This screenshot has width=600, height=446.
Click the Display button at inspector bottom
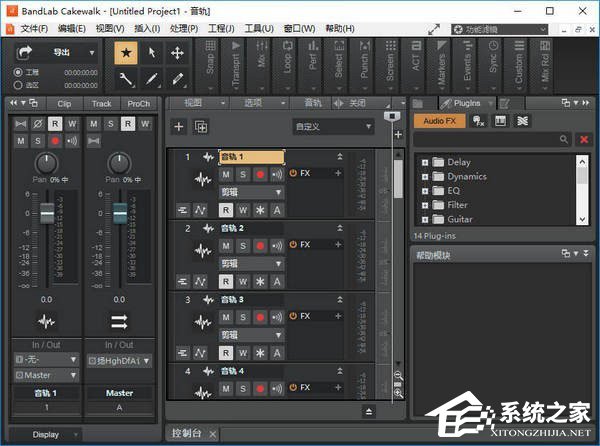click(x=46, y=435)
